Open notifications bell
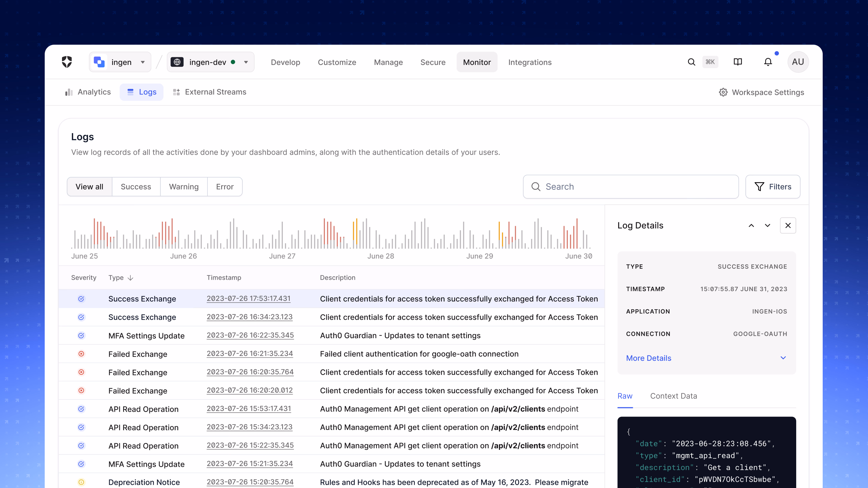The height and width of the screenshot is (488, 868). point(768,62)
